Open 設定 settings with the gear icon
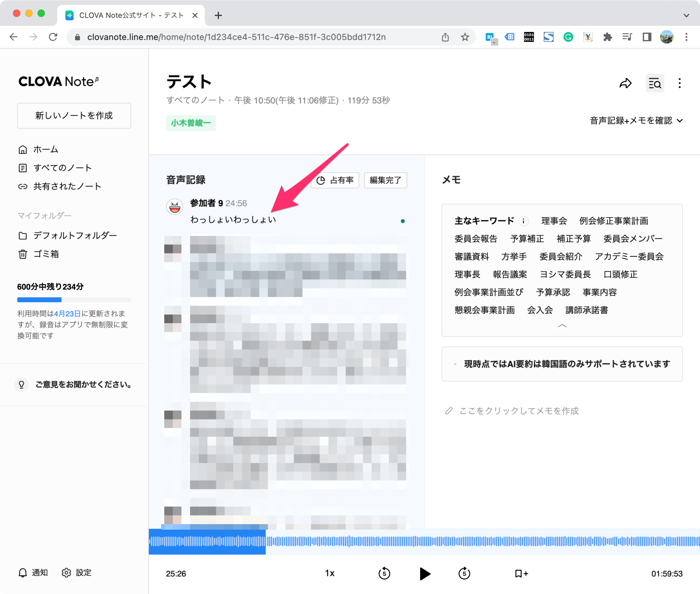This screenshot has width=700, height=594. coord(67,572)
